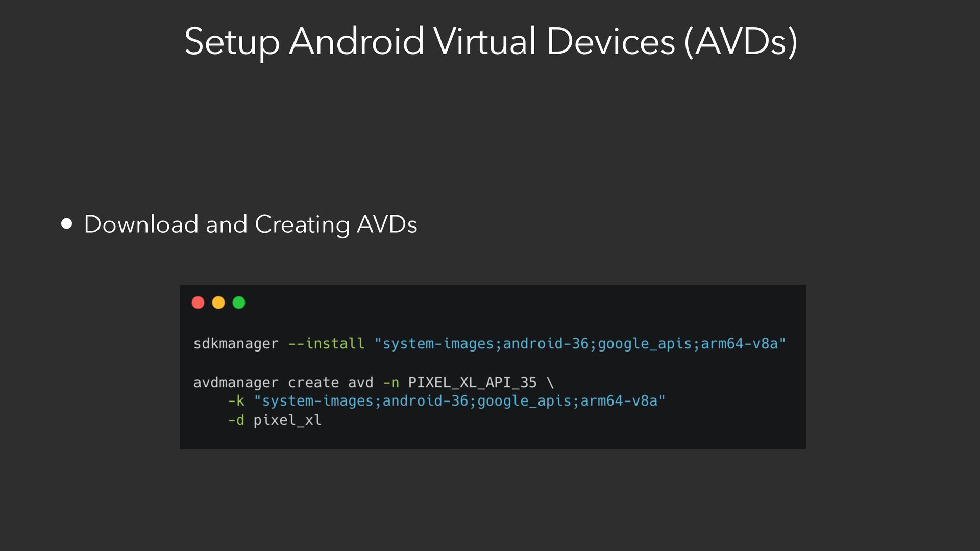This screenshot has height=551, width=980.
Task: Click the (AVDs) part of slide title
Action: click(x=741, y=42)
